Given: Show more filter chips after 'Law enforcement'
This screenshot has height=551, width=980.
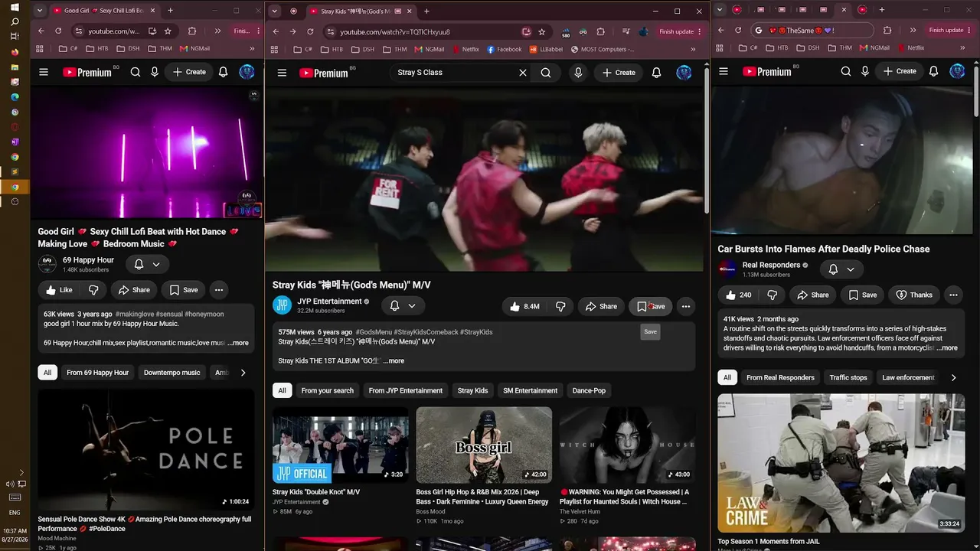Looking at the screenshot, I should click(x=953, y=377).
